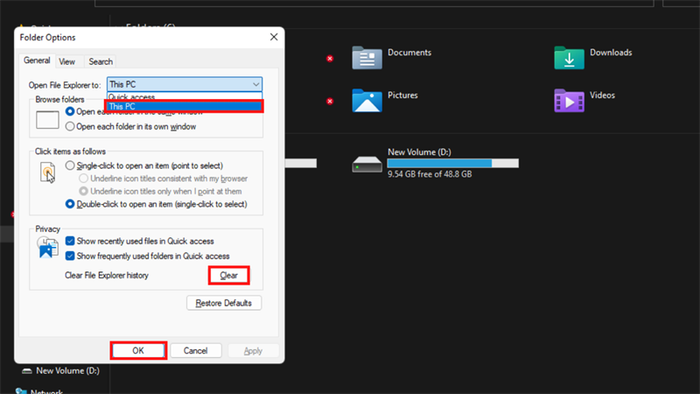Click Cancel in Folder Options

coord(196,351)
